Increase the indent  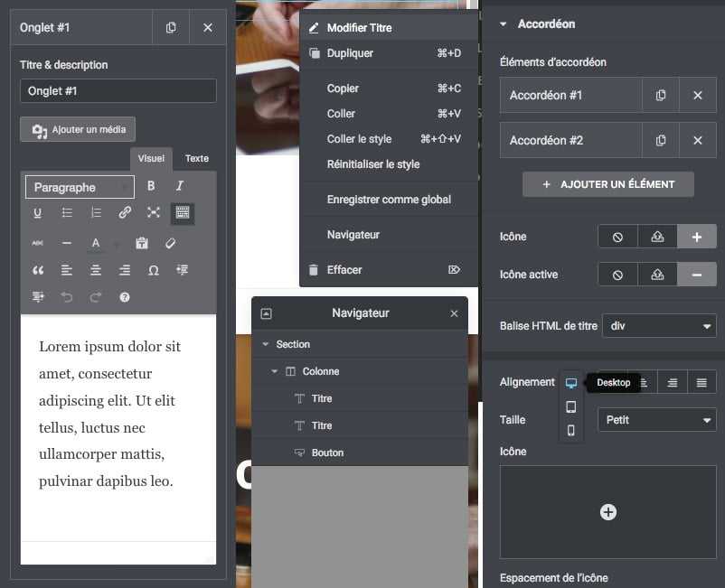[x=38, y=297]
